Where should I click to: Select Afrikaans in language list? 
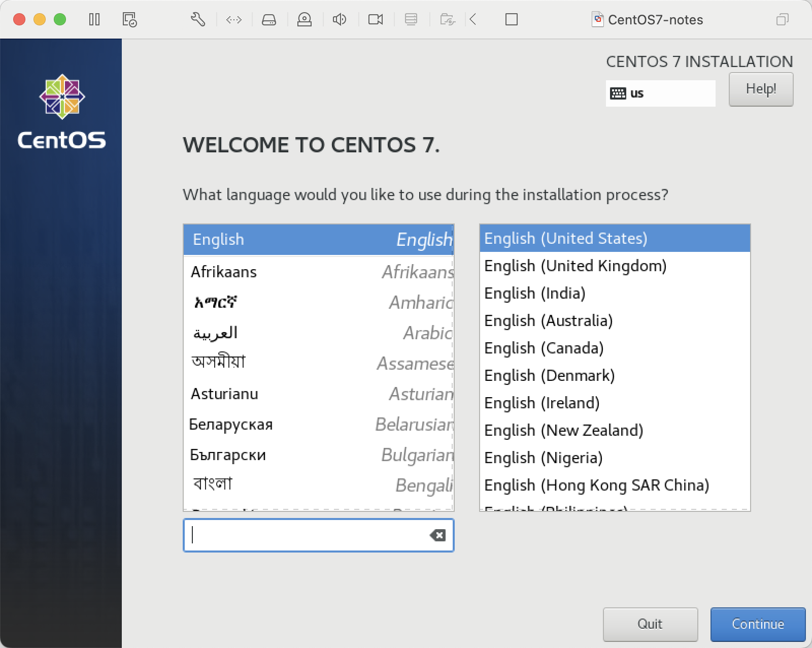318,272
